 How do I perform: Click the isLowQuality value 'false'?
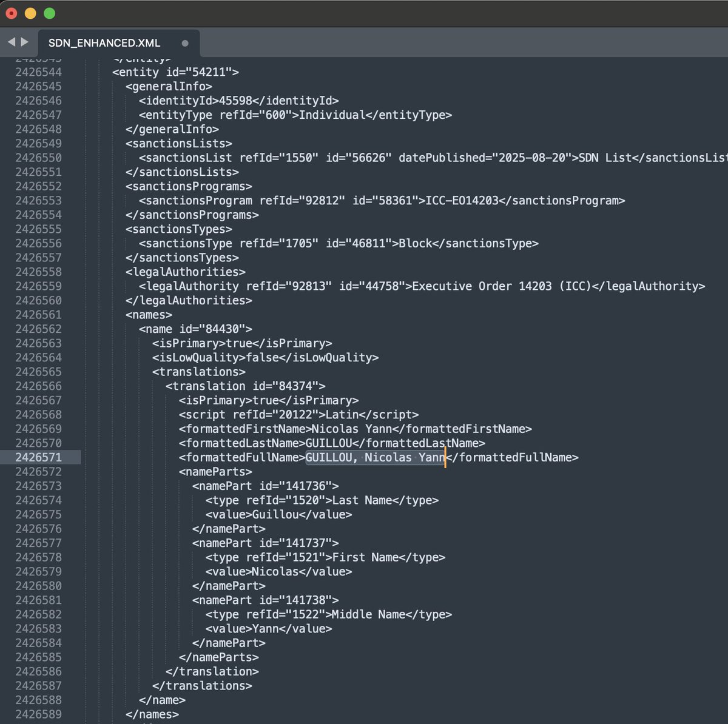(263, 357)
